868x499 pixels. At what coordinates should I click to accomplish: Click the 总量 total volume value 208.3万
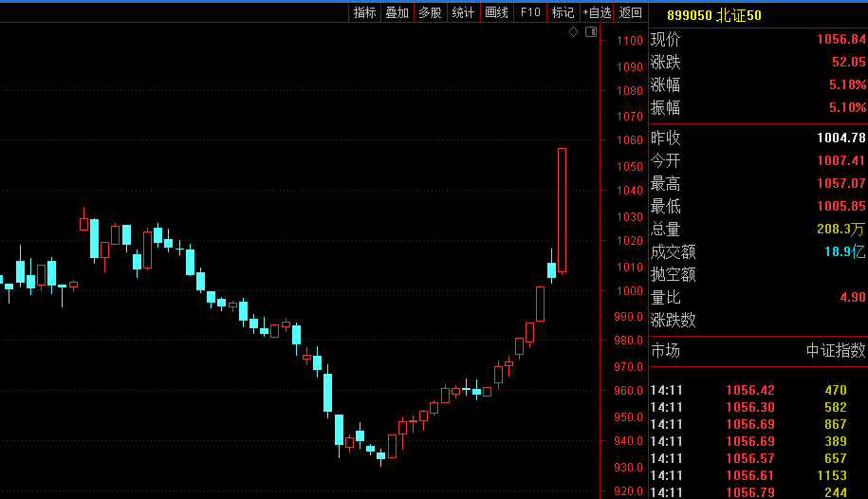point(840,230)
